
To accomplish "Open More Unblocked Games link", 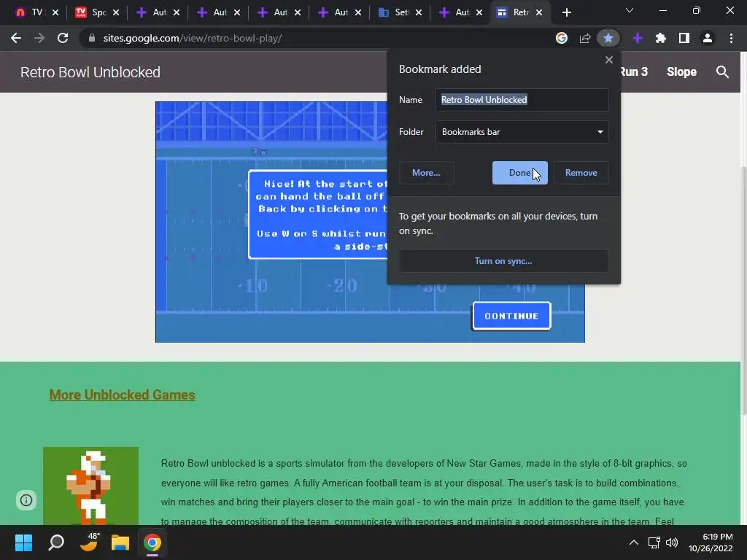I will (x=122, y=394).
